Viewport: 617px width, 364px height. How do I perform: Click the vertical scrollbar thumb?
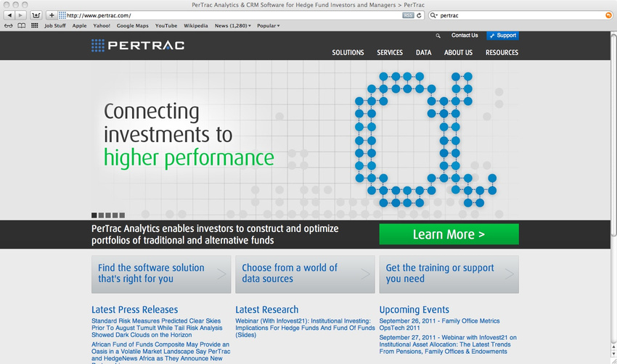[x=613, y=134]
